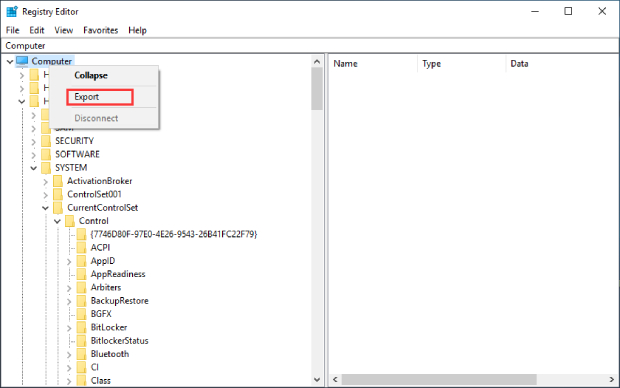
Task: Expand the Arbiters key arrow
Action: [69, 288]
